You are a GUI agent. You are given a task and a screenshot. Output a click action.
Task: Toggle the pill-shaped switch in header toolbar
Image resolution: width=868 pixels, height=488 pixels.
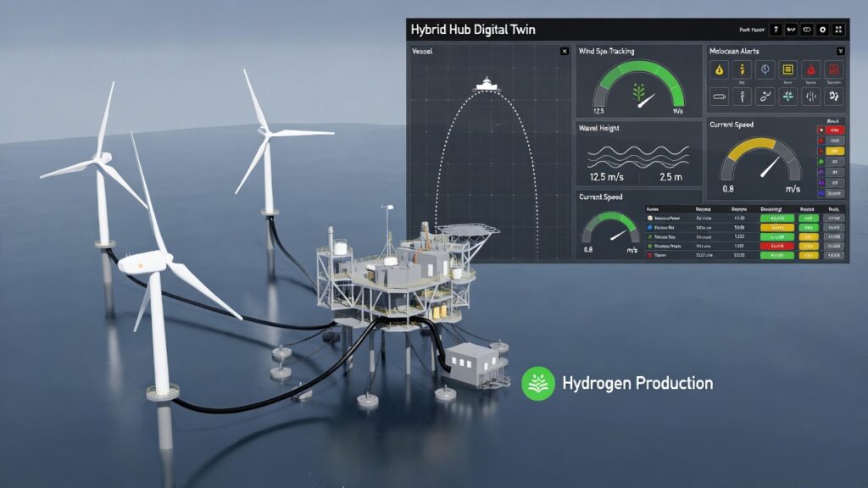point(807,30)
